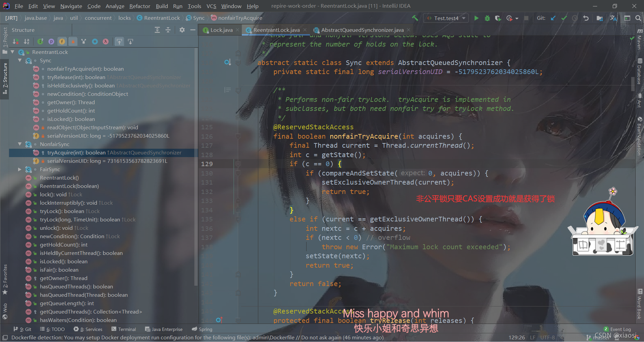
Task: Click the Translate toolbar icon
Action: point(613,18)
